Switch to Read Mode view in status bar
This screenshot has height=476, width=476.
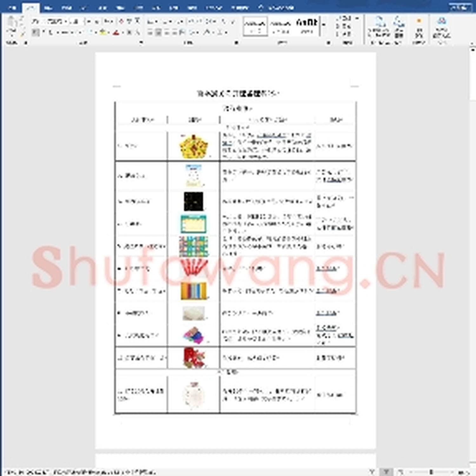pyautogui.click(x=372, y=472)
